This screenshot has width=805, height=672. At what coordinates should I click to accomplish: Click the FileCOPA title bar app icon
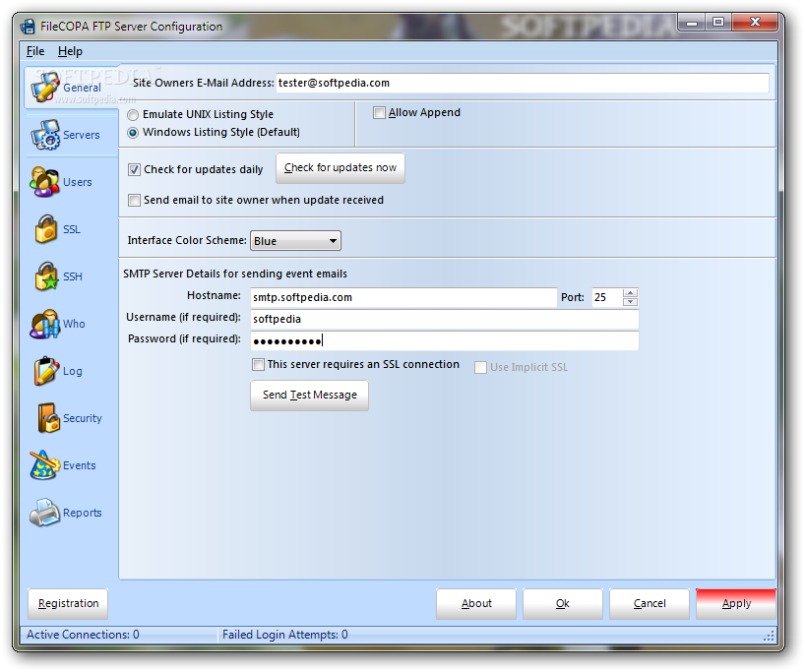[x=28, y=27]
